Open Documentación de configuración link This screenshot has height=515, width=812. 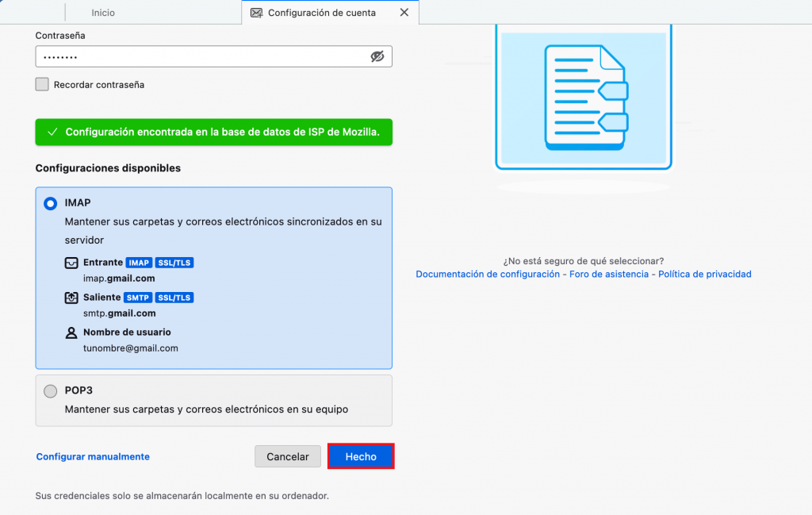point(487,274)
